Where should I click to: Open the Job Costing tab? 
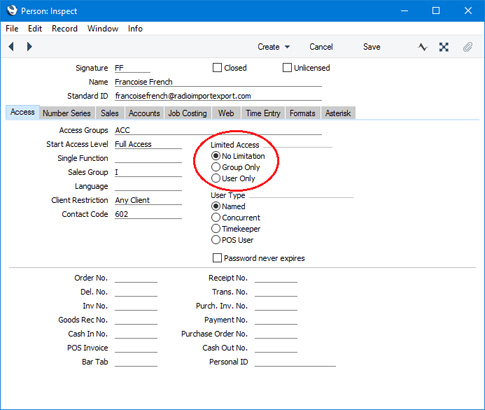187,113
